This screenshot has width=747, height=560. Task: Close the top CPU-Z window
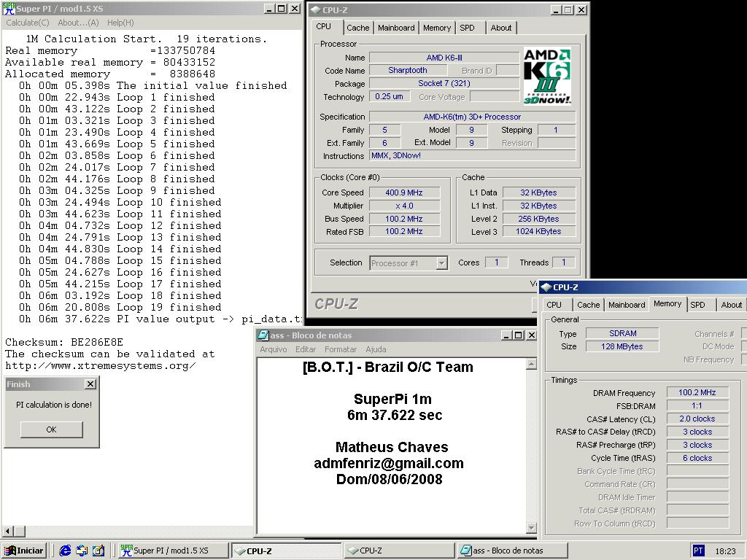point(581,9)
